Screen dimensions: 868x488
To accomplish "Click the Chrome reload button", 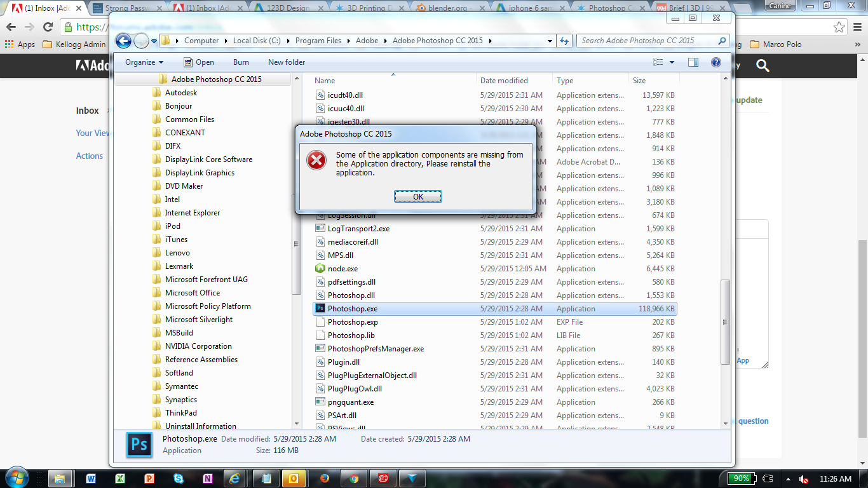I will pyautogui.click(x=48, y=27).
